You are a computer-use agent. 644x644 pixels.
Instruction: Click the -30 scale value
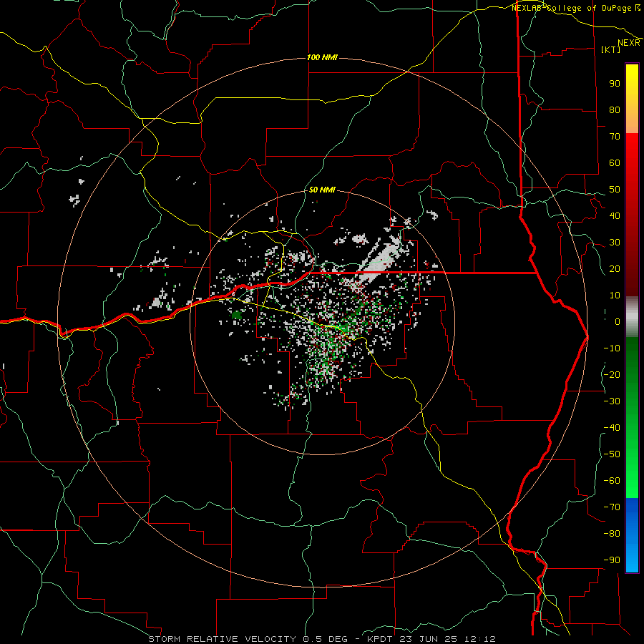point(612,401)
